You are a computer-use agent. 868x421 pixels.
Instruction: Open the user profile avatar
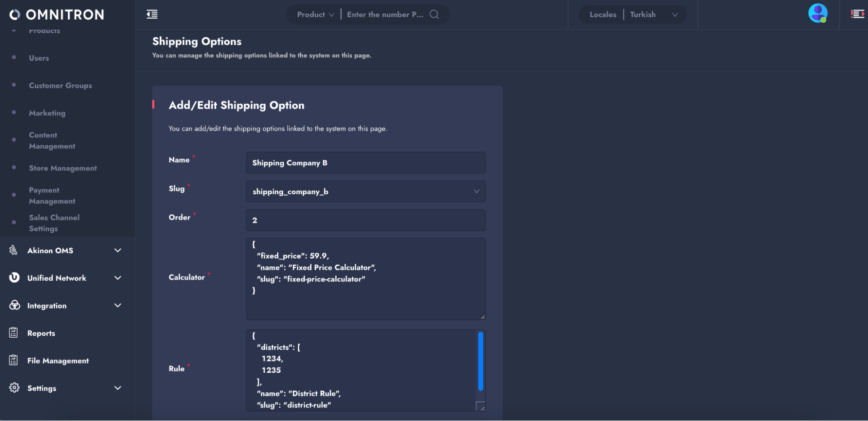pos(817,13)
